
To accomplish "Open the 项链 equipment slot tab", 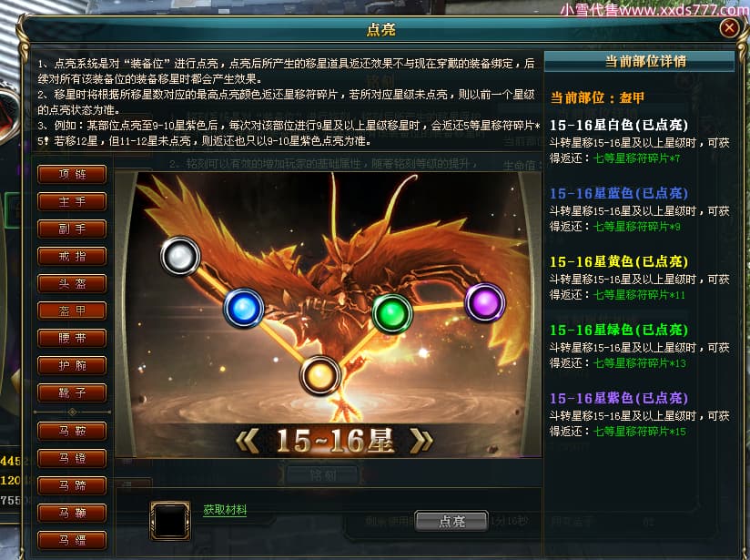I will point(72,175).
